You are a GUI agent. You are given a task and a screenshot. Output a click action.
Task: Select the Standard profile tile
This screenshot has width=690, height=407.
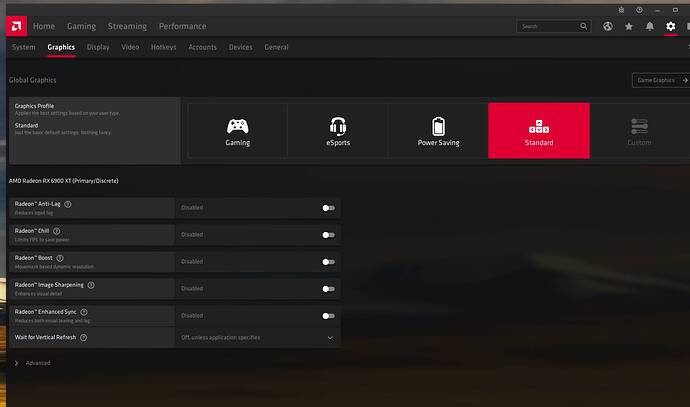(x=539, y=131)
